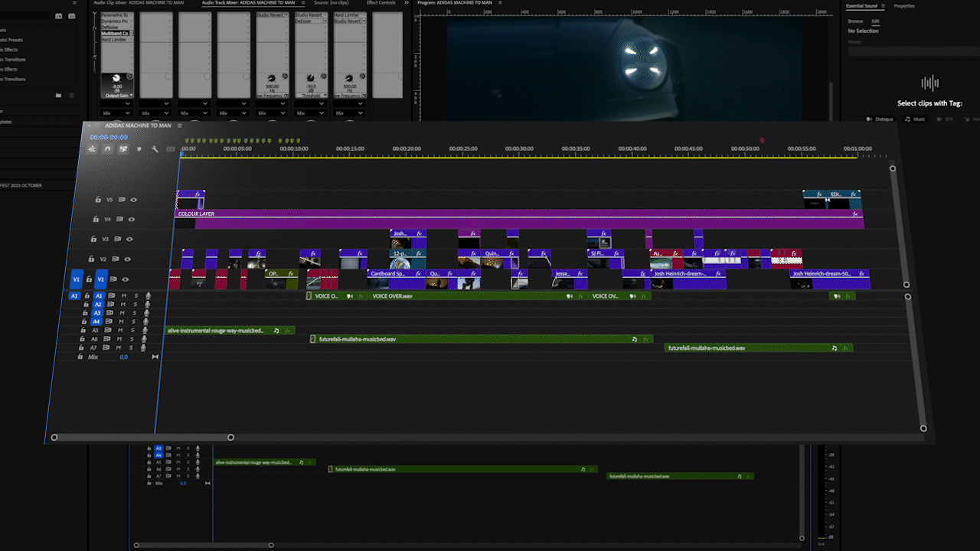Click the voice-over record microphone on track A1
Viewport: 980px width, 551px height.
[149, 295]
